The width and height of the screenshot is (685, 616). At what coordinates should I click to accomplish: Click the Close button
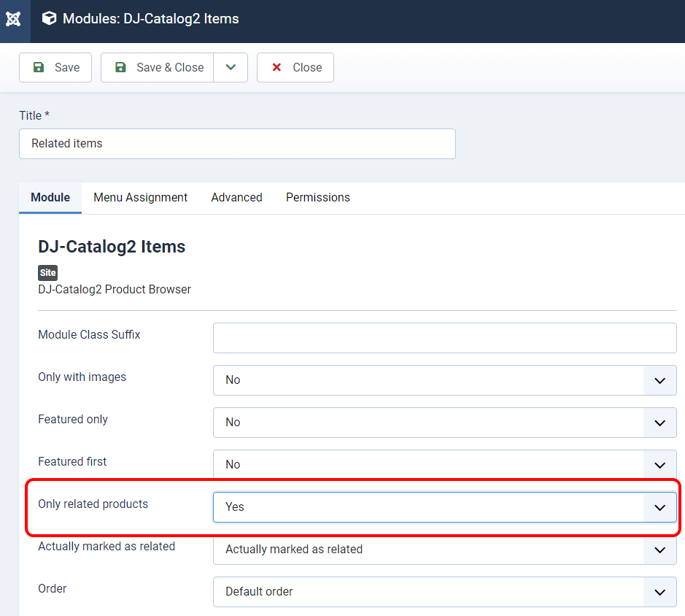[295, 67]
